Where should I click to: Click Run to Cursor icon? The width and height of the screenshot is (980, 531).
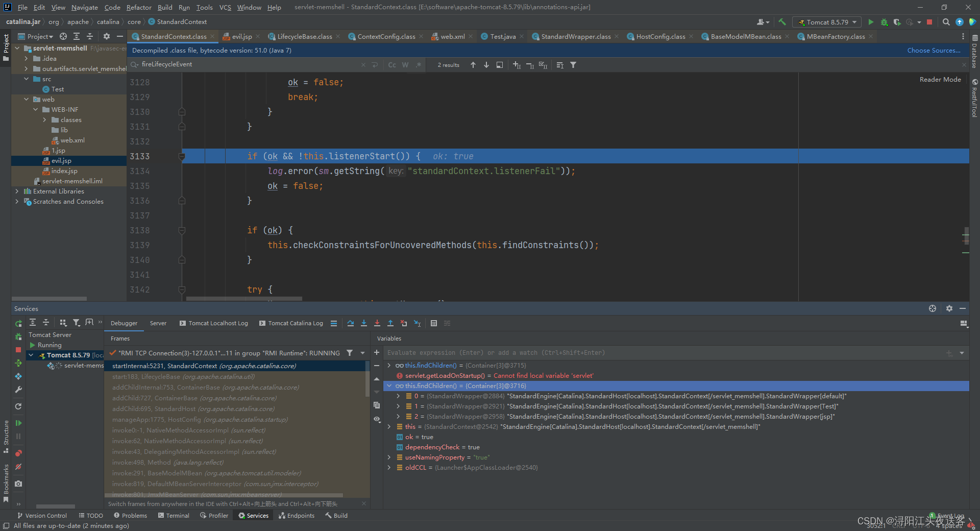click(x=417, y=323)
